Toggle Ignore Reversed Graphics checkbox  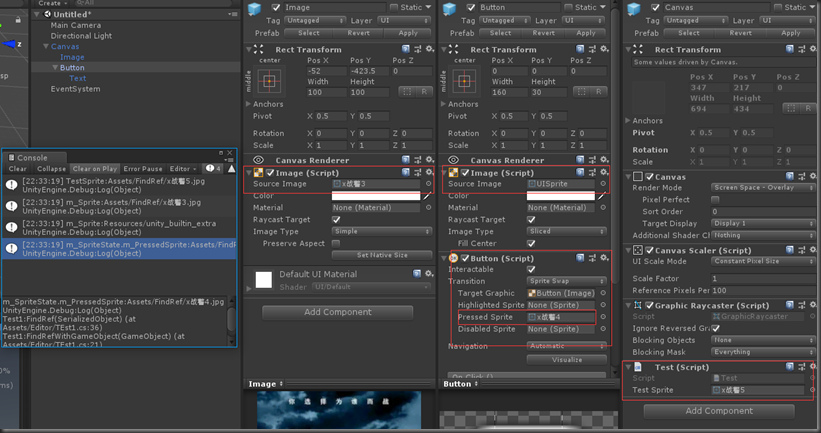pyautogui.click(x=715, y=328)
